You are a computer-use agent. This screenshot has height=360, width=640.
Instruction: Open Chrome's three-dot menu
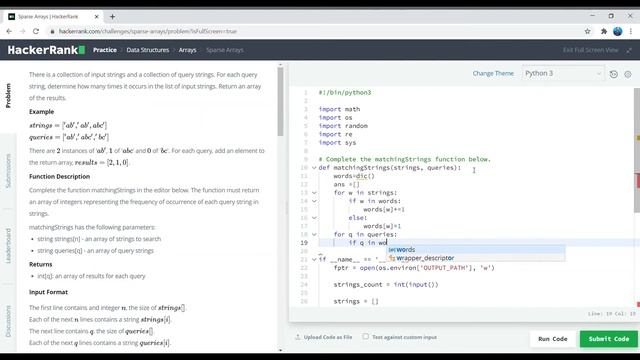coord(631,31)
